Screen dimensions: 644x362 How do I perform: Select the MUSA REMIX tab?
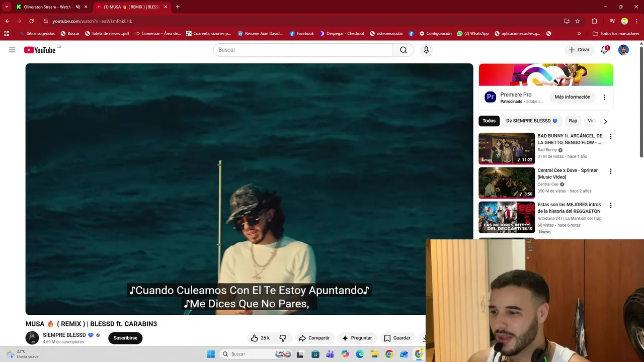coord(132,7)
